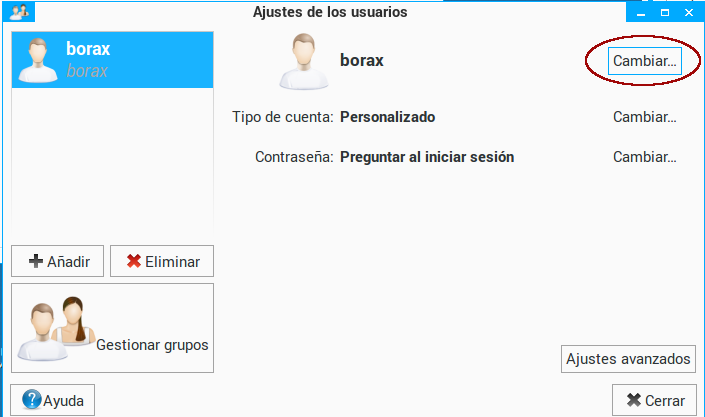This screenshot has width=705, height=417.
Task: Click the red X Eliminar icon
Action: (x=133, y=262)
